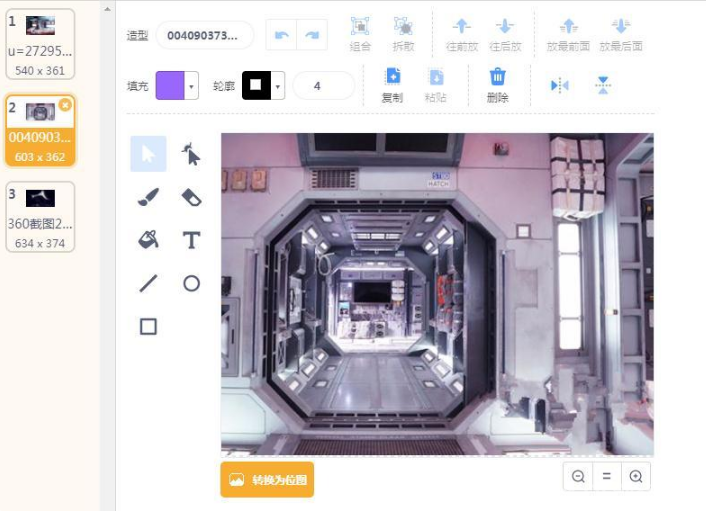Reset canvas zoom with equals button
Viewport: 706px width, 521px height.
(607, 476)
